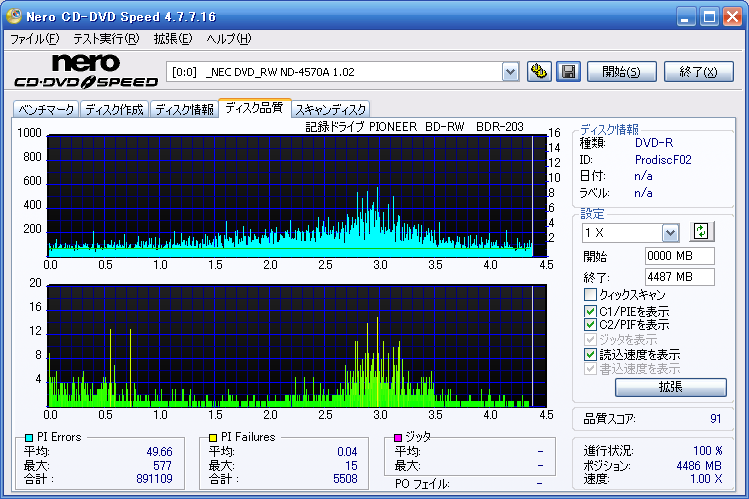This screenshot has width=749, height=499.
Task: Open the ヘルプ(H) menu
Action: pos(229,39)
